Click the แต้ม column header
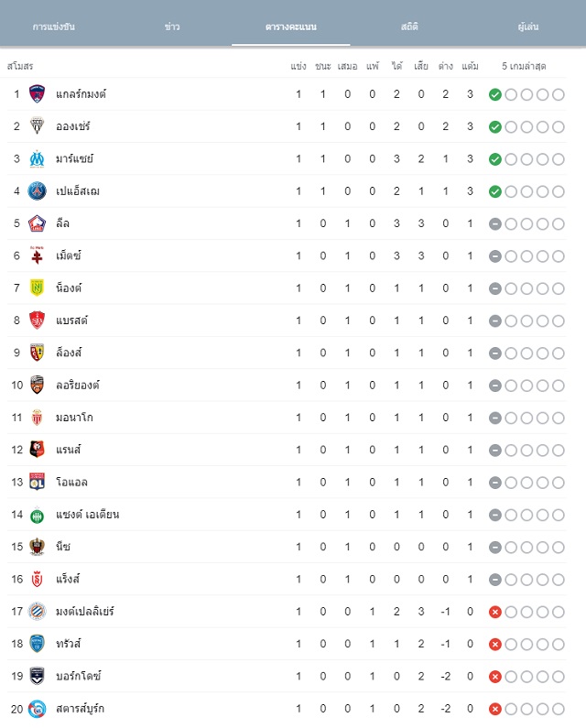Screen dimensions: 586x728 [x=470, y=66]
